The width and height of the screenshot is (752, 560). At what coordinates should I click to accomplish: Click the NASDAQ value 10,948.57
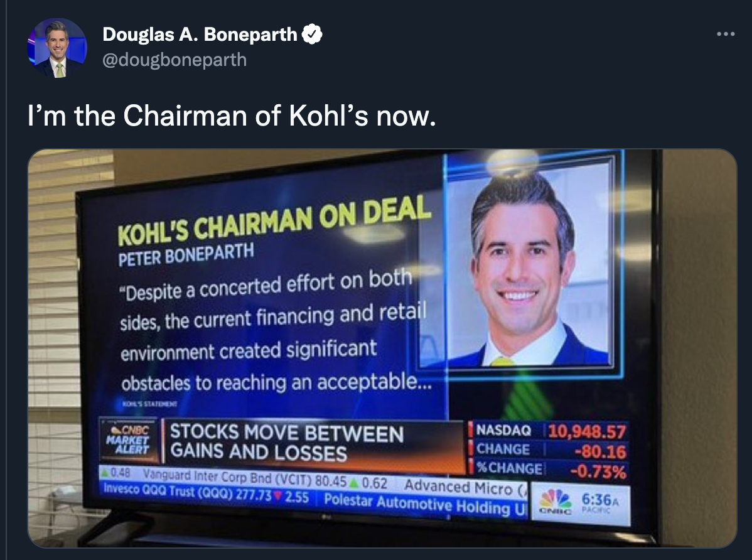tap(588, 433)
